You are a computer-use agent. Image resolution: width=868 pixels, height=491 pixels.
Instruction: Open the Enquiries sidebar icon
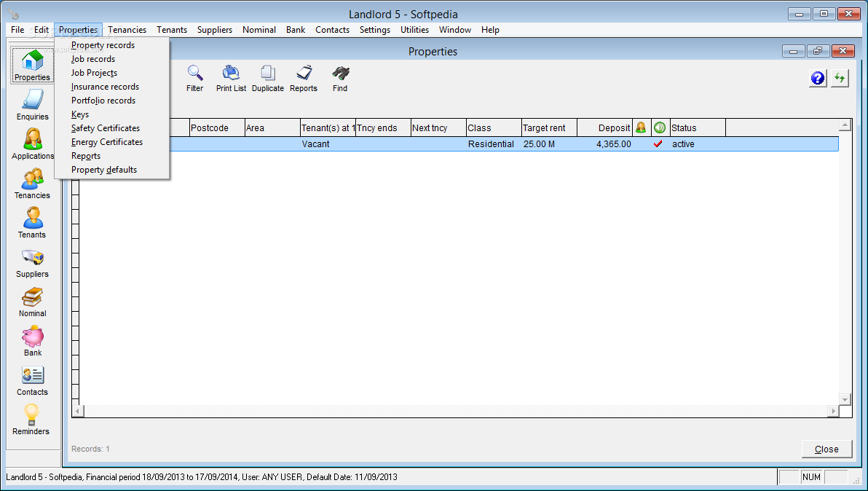coord(32,105)
